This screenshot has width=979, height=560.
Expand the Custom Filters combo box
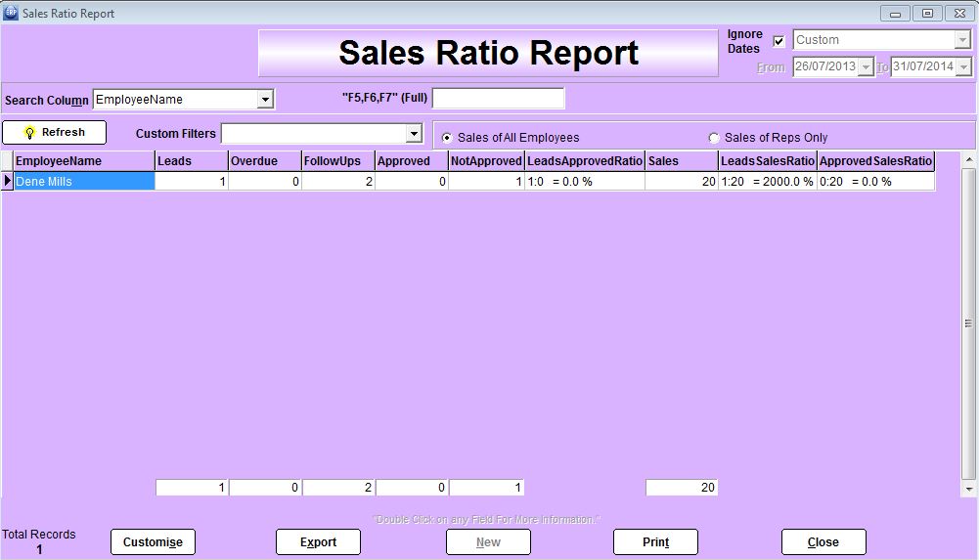[x=414, y=134]
